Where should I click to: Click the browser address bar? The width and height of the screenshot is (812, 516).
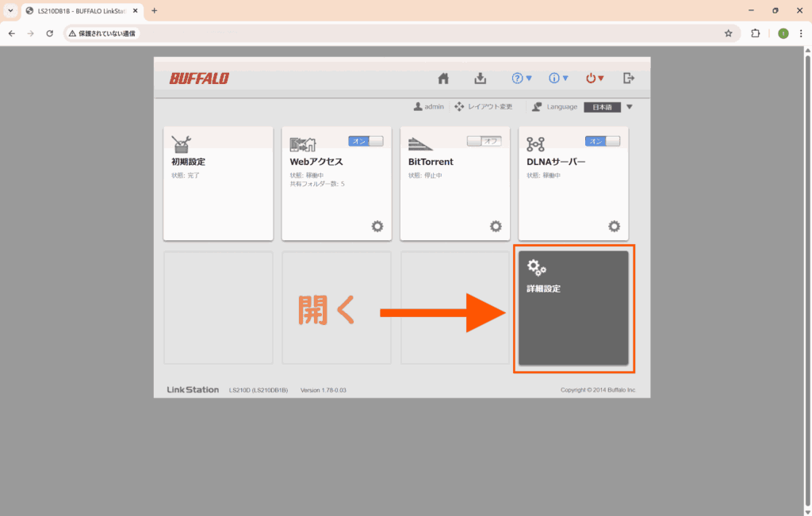[401, 33]
